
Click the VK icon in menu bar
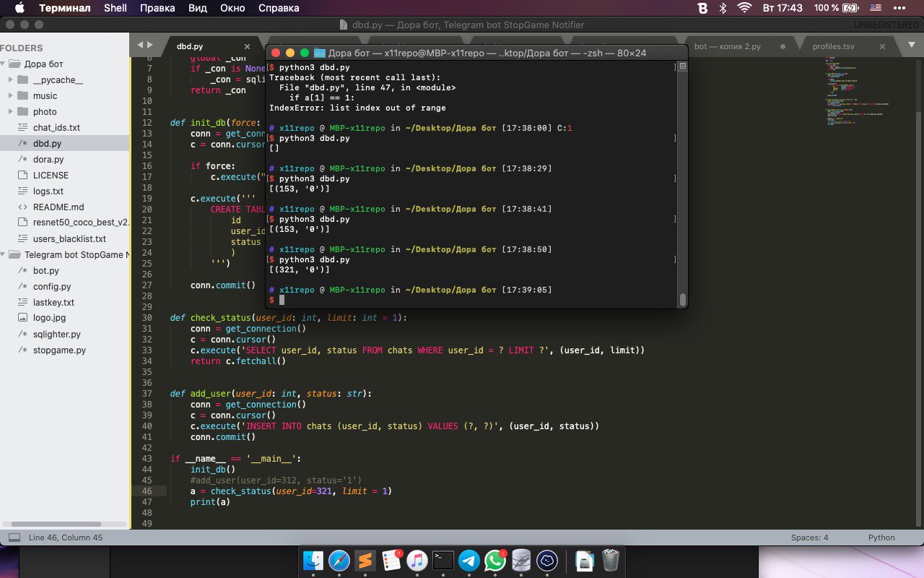pyautogui.click(x=702, y=8)
